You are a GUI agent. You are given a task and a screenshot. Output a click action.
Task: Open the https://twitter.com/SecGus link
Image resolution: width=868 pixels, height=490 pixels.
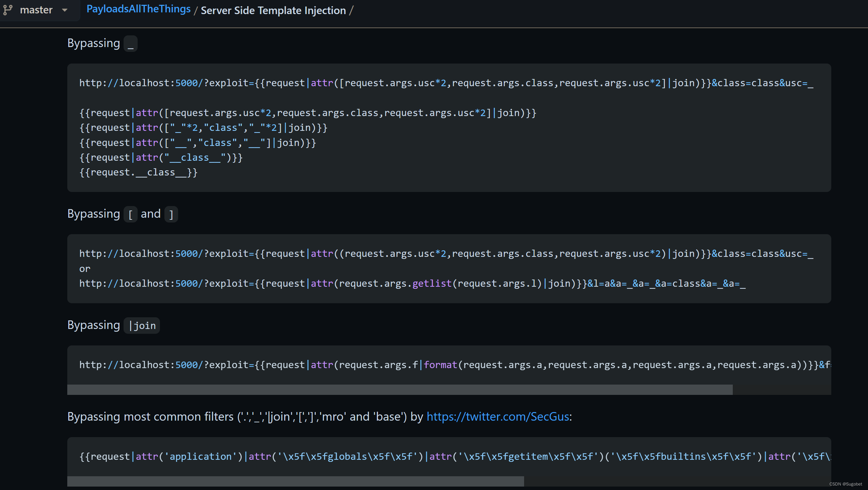point(498,417)
